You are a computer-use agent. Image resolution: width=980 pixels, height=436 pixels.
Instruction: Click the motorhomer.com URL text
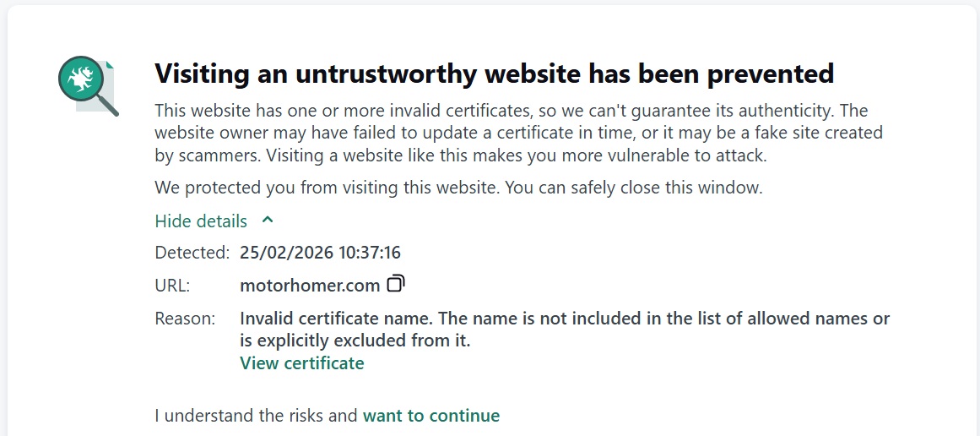pyautogui.click(x=310, y=286)
